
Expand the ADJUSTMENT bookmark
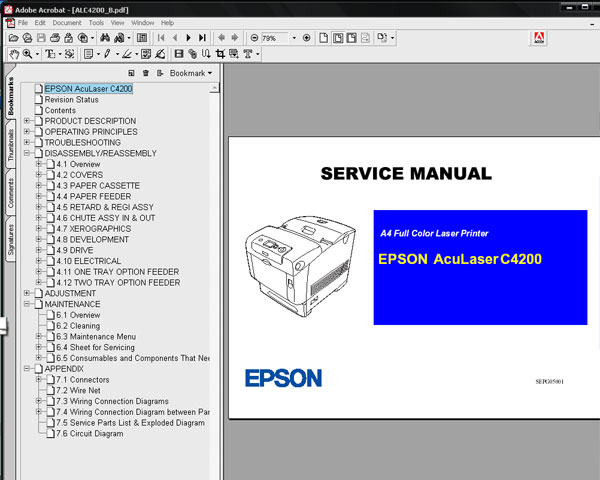pyautogui.click(x=26, y=293)
